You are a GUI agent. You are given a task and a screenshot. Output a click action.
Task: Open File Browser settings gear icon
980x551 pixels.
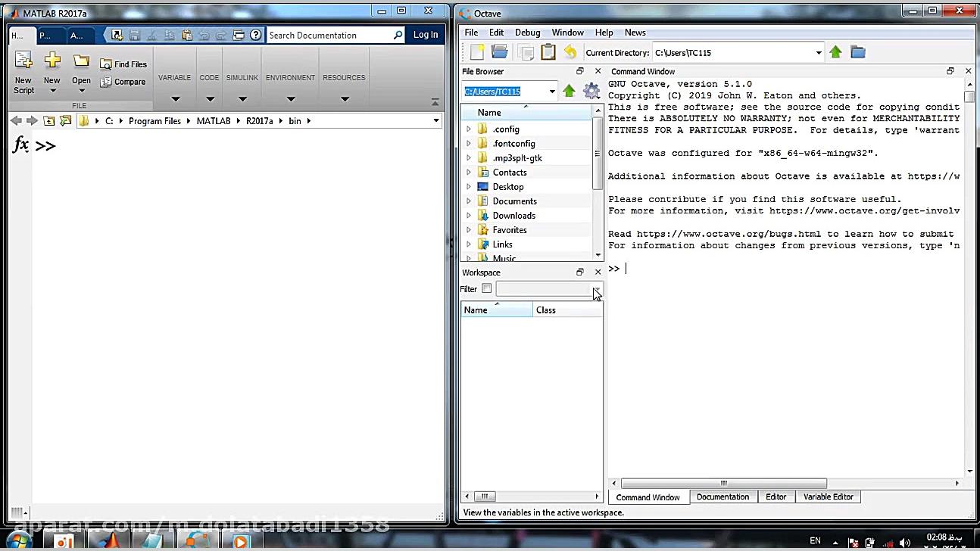tap(591, 91)
